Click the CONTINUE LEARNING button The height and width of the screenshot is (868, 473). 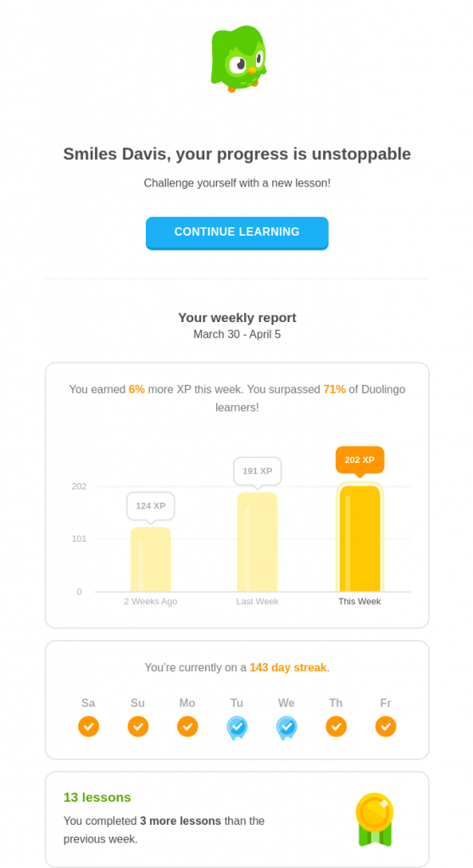tap(237, 233)
